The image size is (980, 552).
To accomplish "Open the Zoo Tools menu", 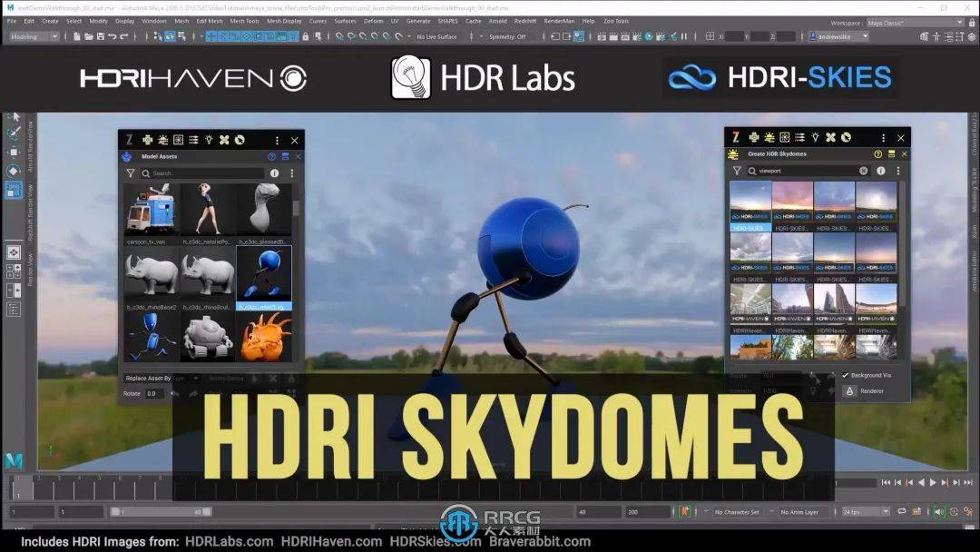I will [x=615, y=20].
